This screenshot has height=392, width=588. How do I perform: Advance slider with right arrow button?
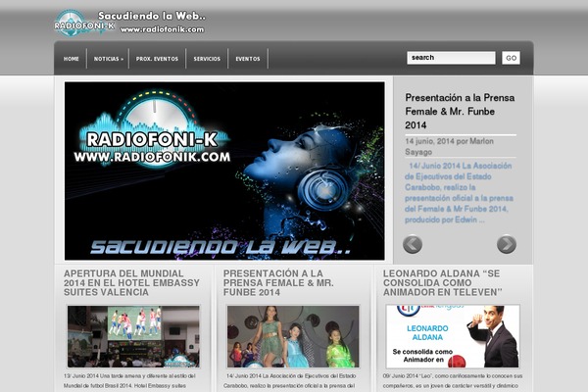click(x=507, y=244)
